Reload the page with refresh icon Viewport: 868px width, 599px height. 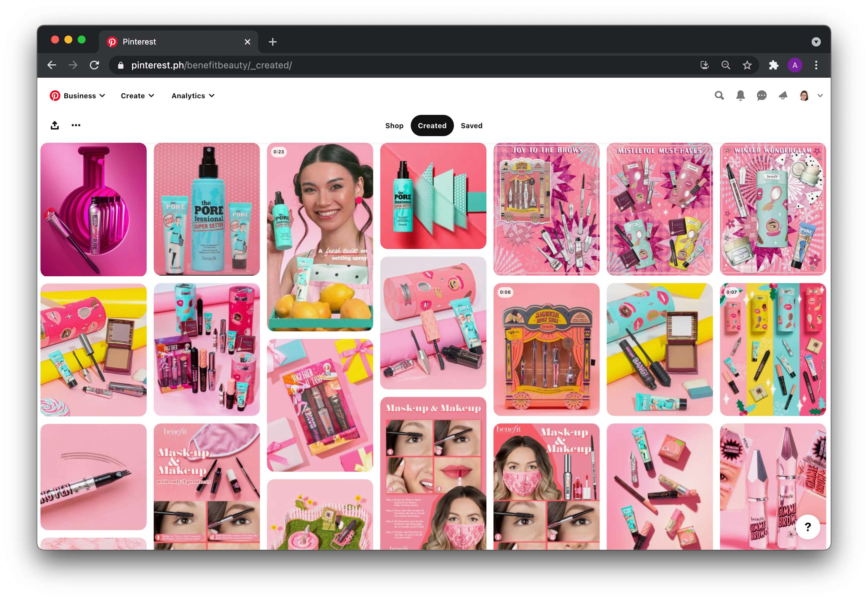click(x=95, y=65)
